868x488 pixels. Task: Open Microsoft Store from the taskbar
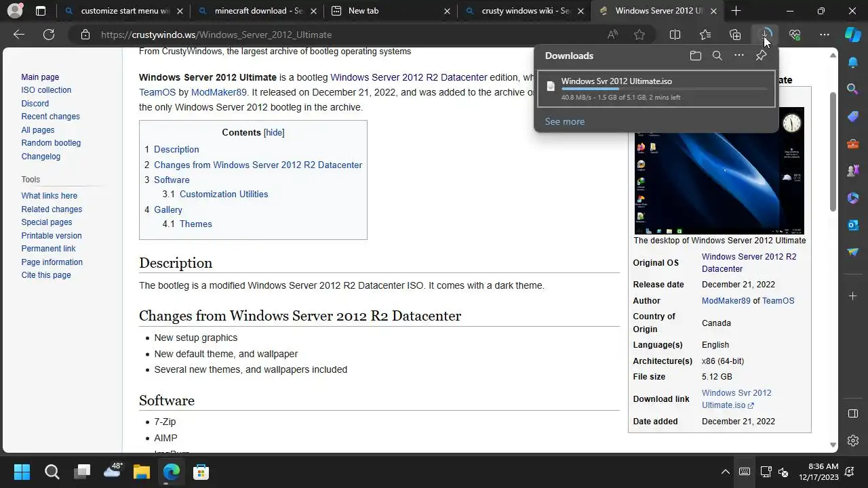[x=201, y=472]
